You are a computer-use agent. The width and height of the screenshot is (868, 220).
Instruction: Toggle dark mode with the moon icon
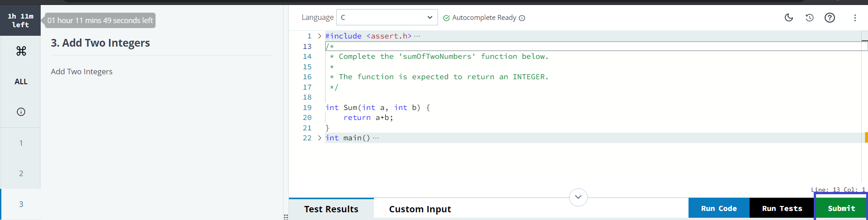[789, 18]
